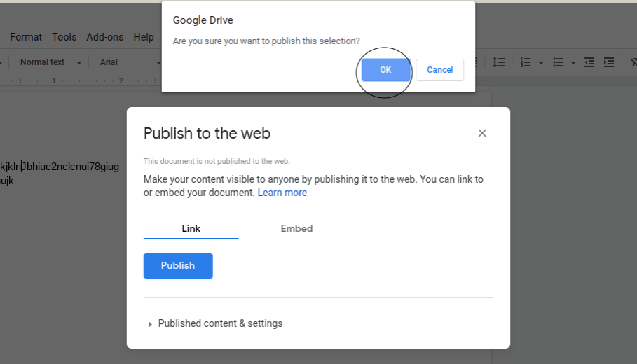The width and height of the screenshot is (637, 364).
Task: Open the Format menu
Action: (26, 37)
